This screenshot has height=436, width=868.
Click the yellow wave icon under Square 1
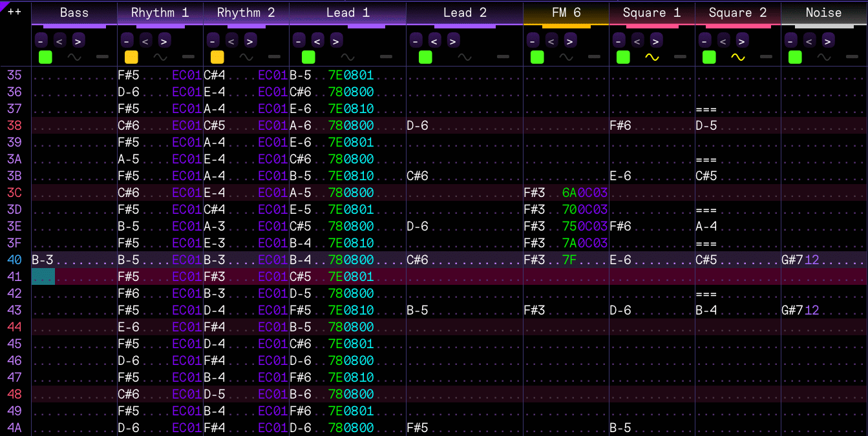pos(652,57)
